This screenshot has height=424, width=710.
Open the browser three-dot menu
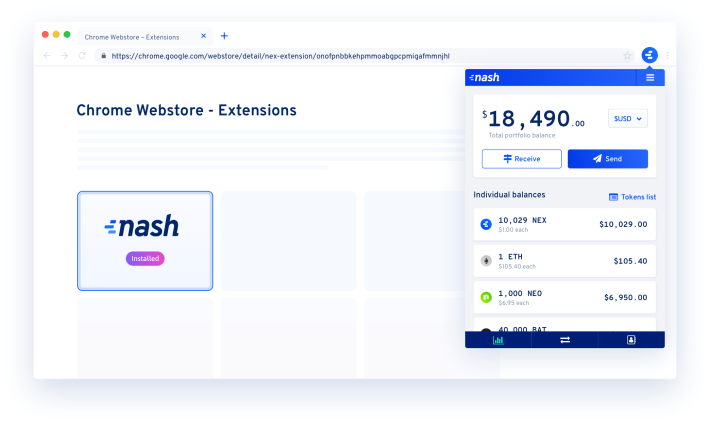667,55
